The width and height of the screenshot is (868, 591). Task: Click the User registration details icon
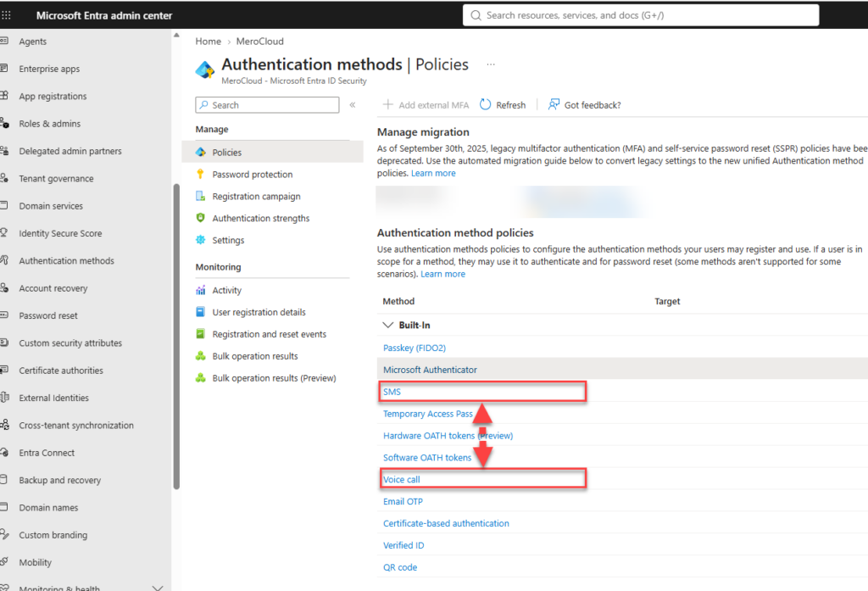200,312
